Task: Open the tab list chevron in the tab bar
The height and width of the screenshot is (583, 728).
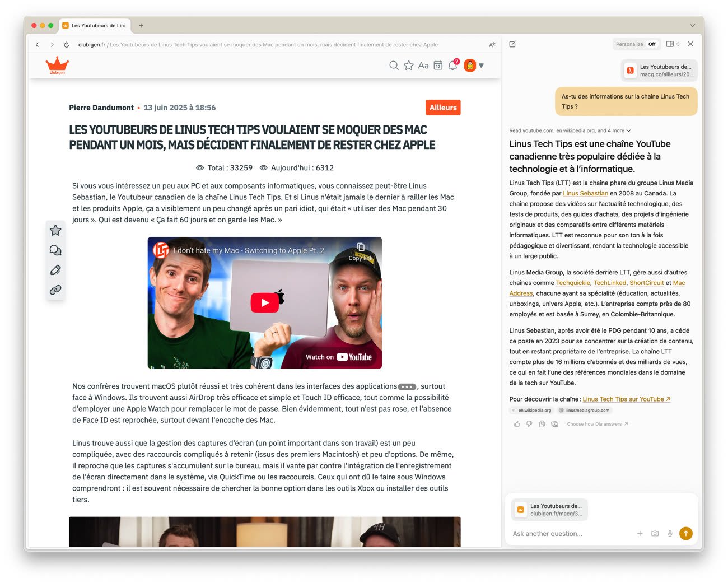Action: pyautogui.click(x=693, y=25)
